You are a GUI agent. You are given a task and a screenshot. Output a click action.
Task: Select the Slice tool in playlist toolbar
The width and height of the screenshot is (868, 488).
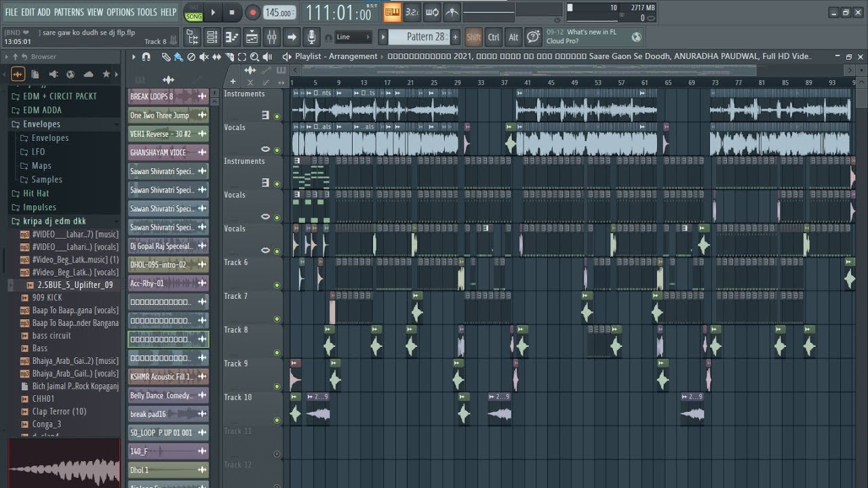pos(230,57)
